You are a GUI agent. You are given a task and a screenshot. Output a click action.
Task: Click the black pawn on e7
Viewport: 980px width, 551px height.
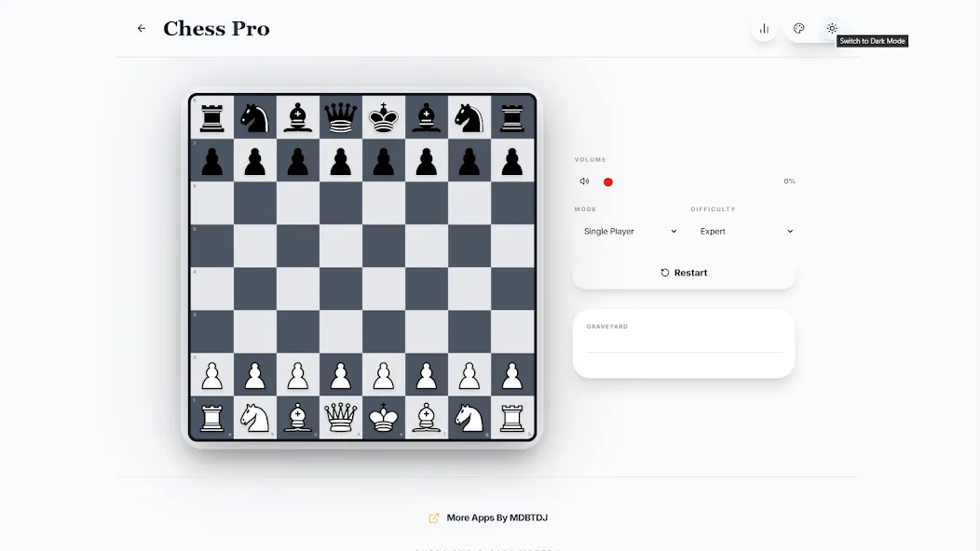384,160
